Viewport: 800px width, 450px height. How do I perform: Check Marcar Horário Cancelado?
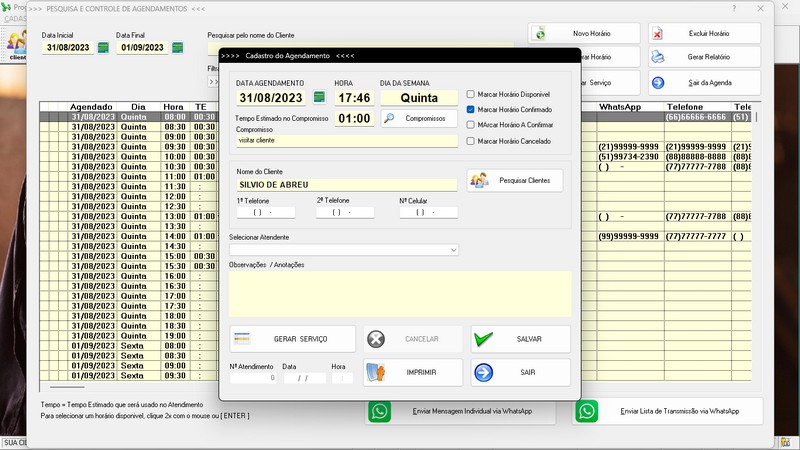(470, 141)
